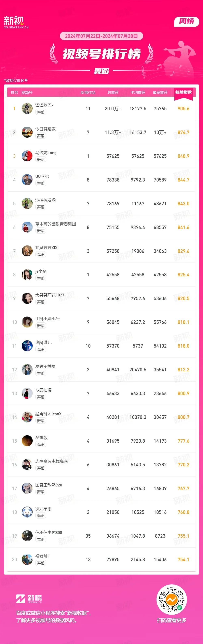The width and height of the screenshot is (203, 644).
Task: Click 福老爷F account name
Action: (42, 556)
